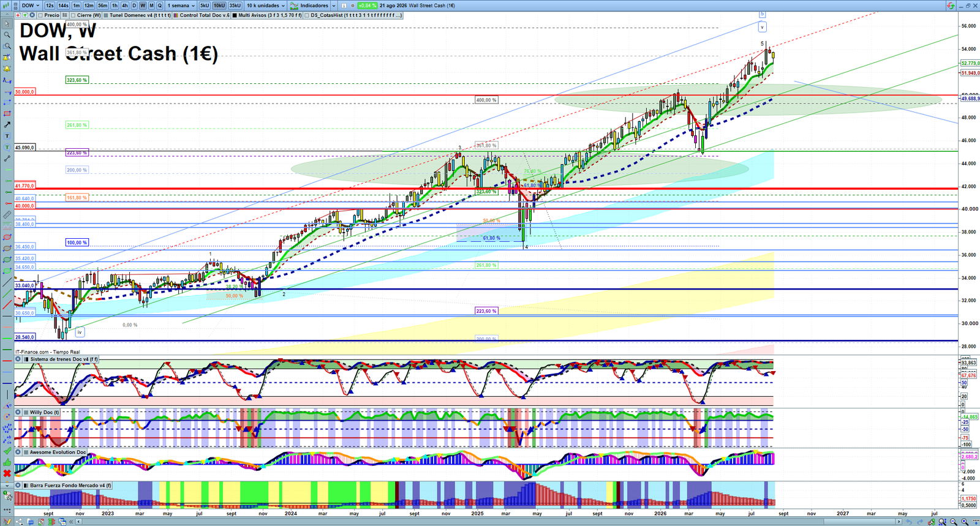
Task: Click the Control Total Doc multicolor swatch
Action: point(176,15)
